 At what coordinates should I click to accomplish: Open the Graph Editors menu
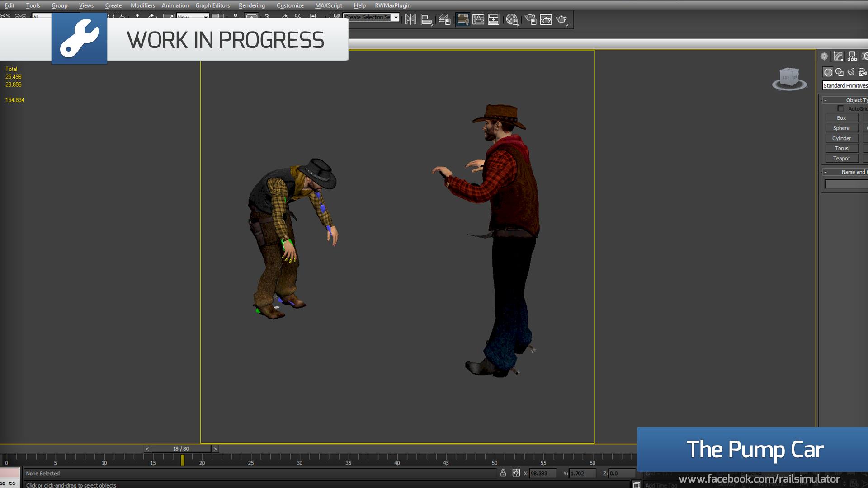[x=212, y=5]
